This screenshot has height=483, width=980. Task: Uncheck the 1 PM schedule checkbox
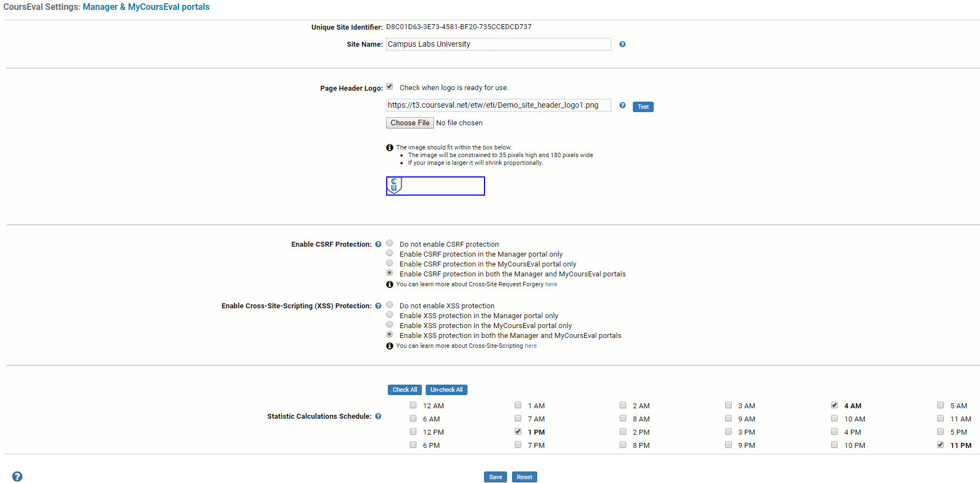[518, 432]
